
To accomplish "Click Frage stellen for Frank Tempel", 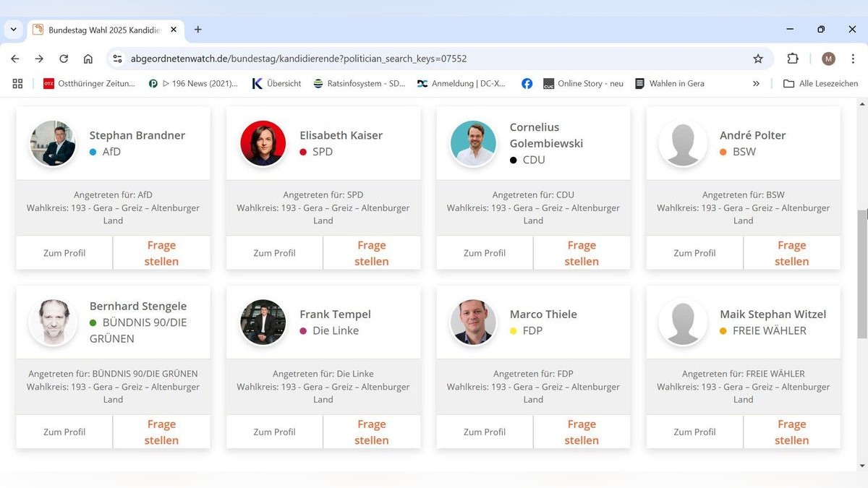I will pyautogui.click(x=371, y=432).
